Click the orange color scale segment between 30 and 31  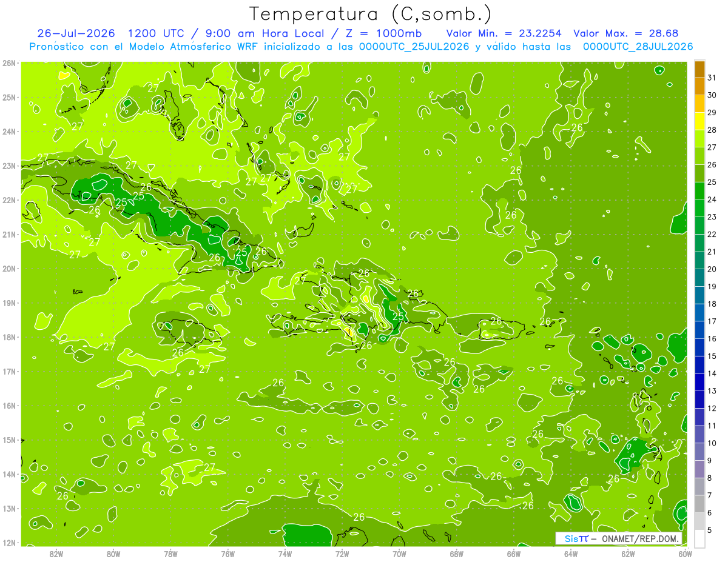tap(699, 87)
